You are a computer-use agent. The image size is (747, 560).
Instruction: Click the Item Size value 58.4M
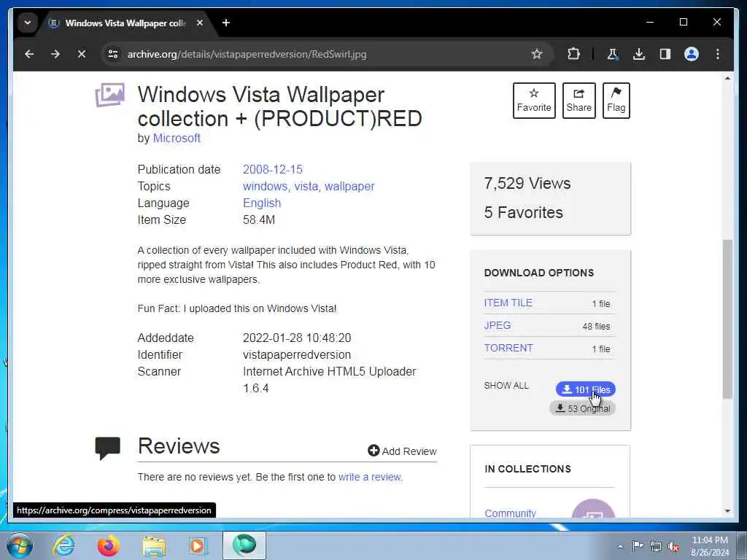click(x=259, y=220)
